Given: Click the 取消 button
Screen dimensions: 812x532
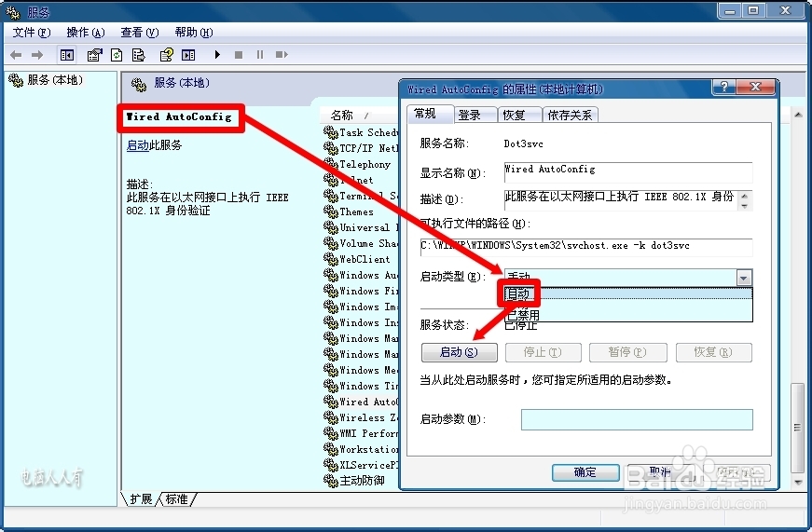Looking at the screenshot, I should 660,472.
